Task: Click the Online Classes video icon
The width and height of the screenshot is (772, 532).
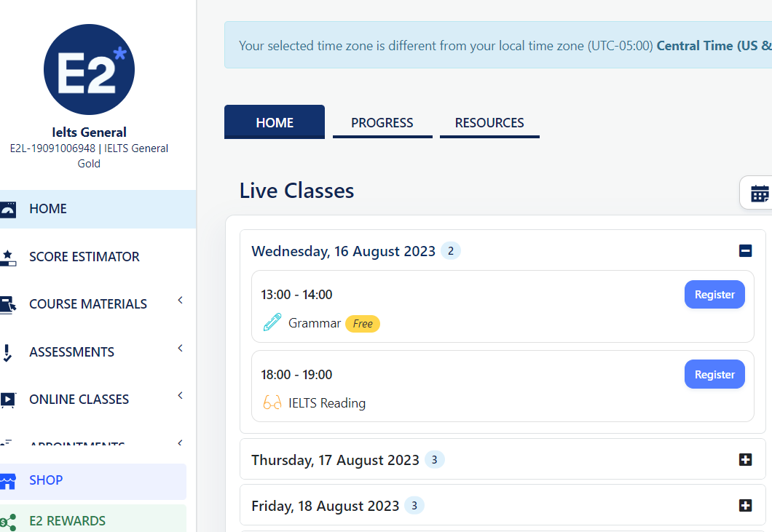Action: coord(8,400)
